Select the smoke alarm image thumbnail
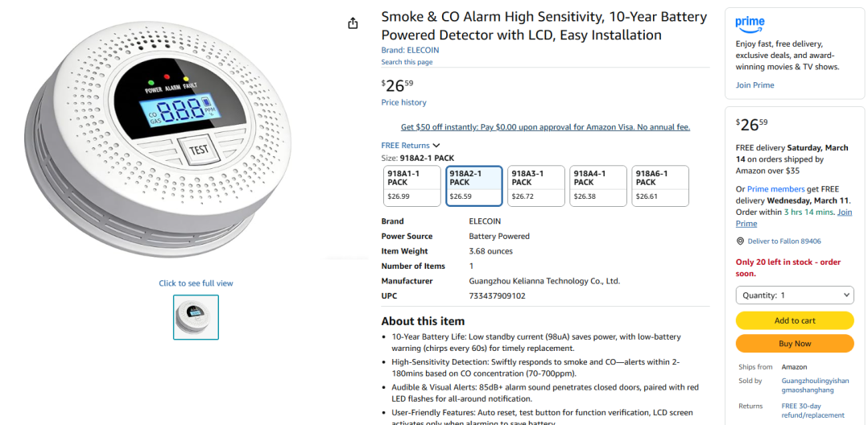 196,317
